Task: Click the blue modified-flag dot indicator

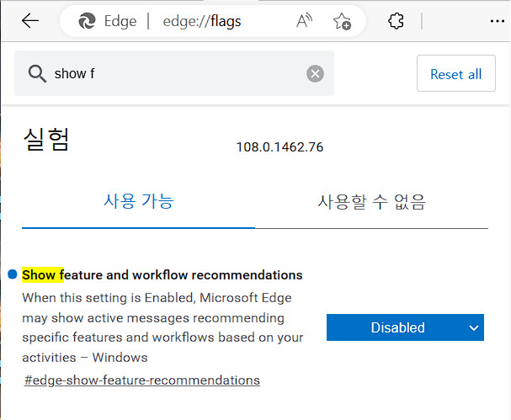Action: (13, 274)
